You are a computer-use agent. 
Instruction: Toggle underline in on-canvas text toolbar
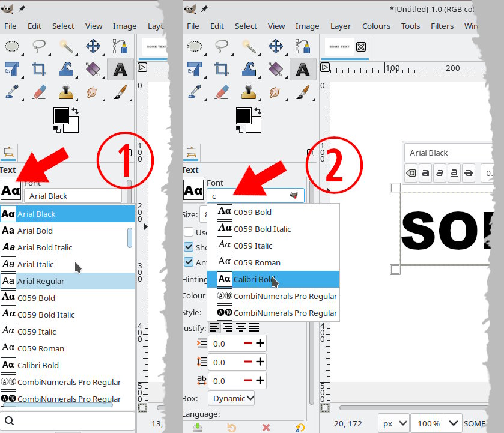pos(454,174)
